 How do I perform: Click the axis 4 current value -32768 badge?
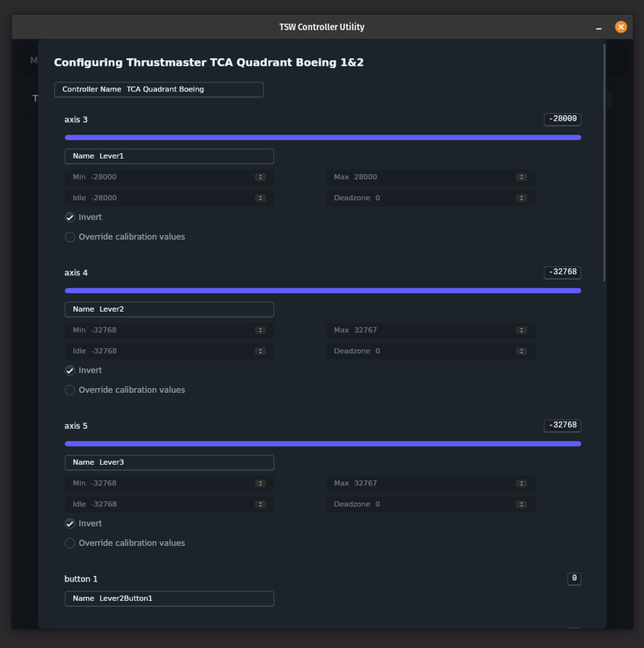[x=562, y=272]
